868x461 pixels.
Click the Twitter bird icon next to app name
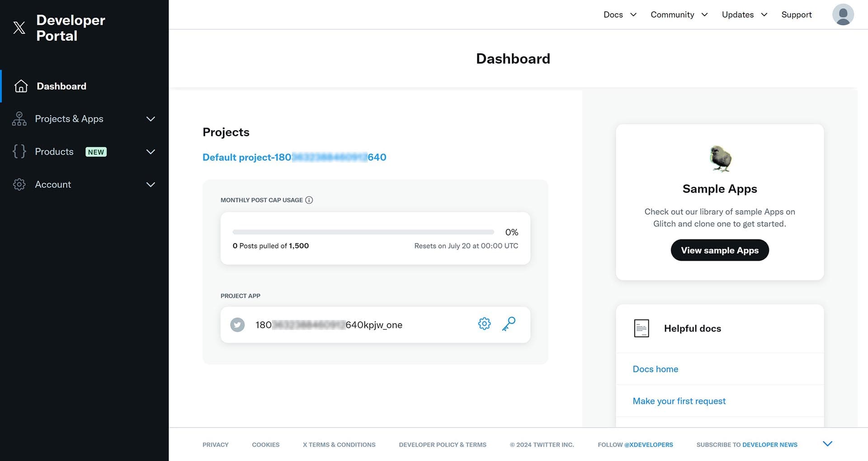pyautogui.click(x=237, y=325)
